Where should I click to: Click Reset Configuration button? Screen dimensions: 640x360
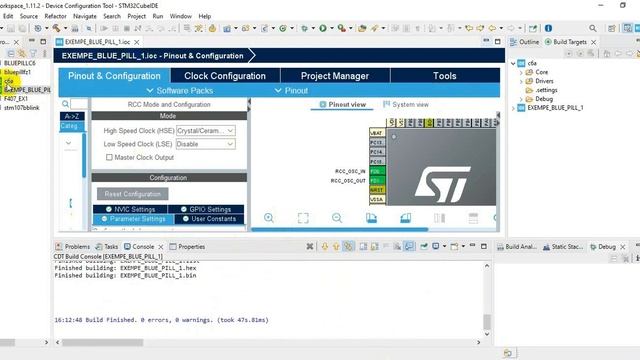(x=133, y=194)
